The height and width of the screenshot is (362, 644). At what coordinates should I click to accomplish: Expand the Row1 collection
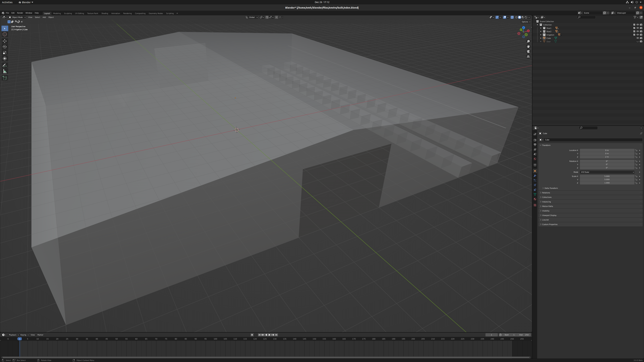pos(541,28)
